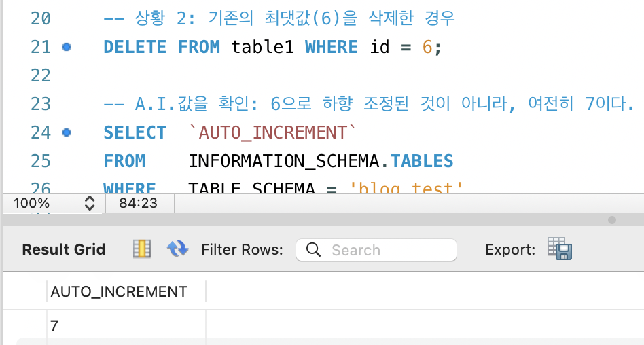644x345 pixels.
Task: Export recordset to external file icon
Action: point(560,249)
